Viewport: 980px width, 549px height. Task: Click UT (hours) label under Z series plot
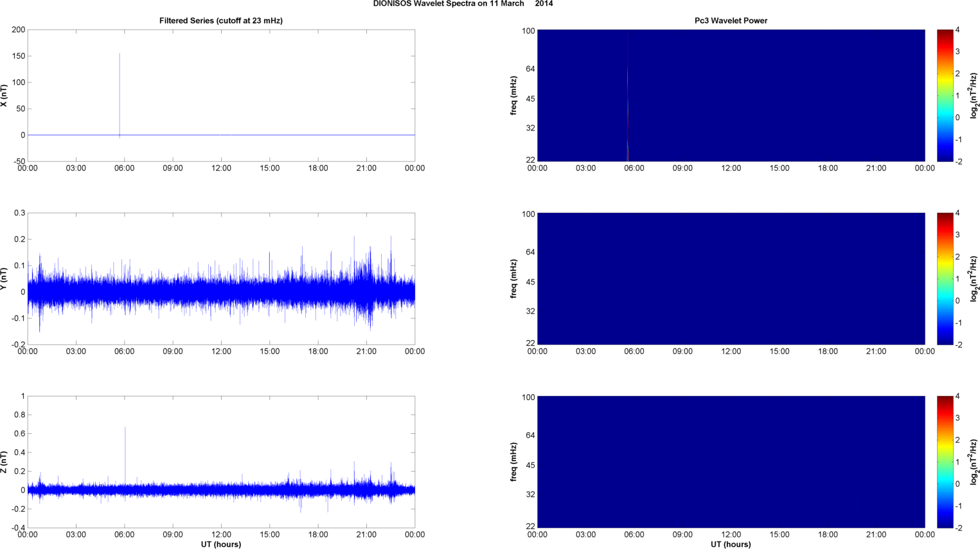click(x=221, y=544)
